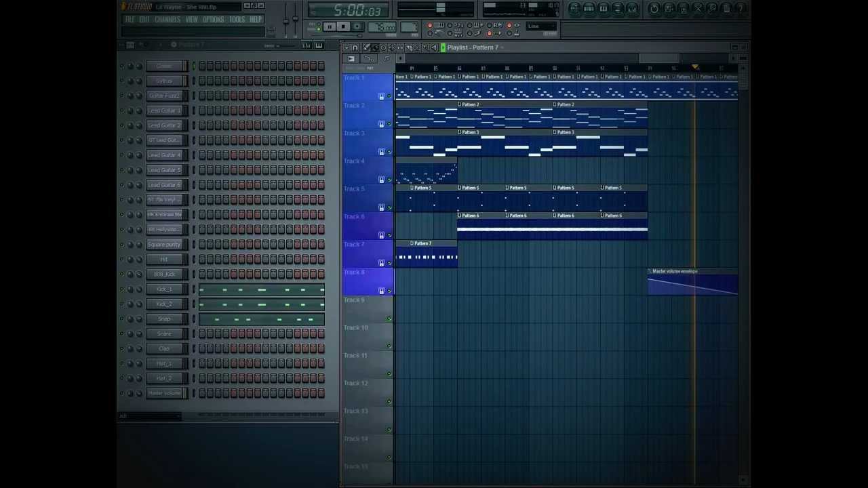This screenshot has height=488, width=868.
Task: Select the Slice tool in Playlist toolbar
Action: (x=408, y=47)
